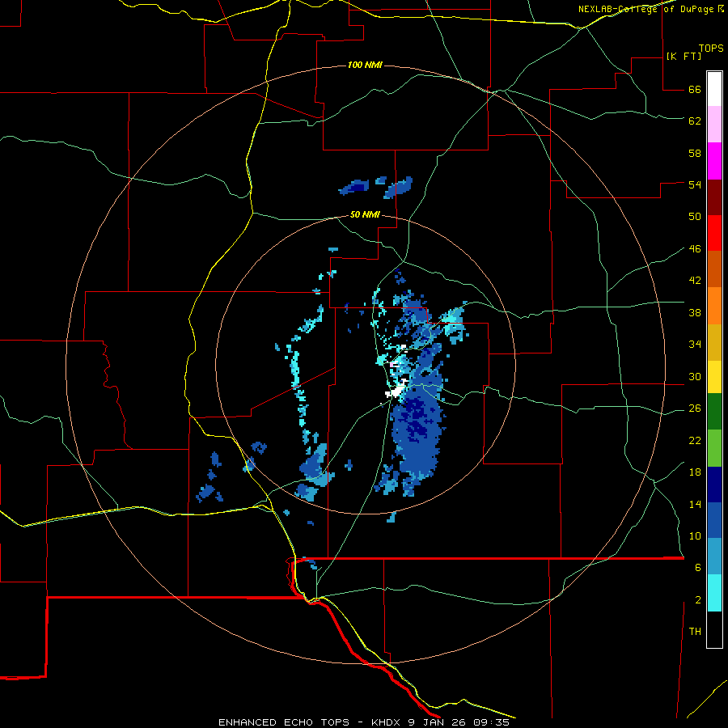Select the dark red legend swatch
This screenshot has height=728, width=728.
coord(714,197)
